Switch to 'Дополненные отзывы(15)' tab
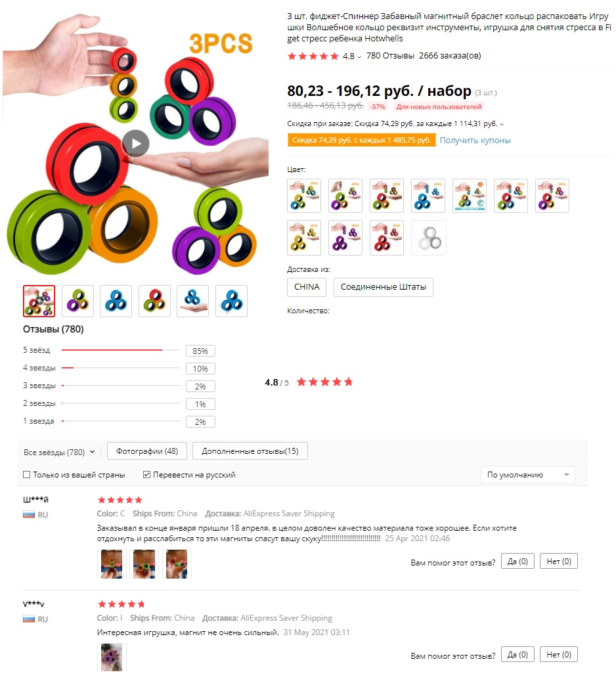 pos(250,451)
